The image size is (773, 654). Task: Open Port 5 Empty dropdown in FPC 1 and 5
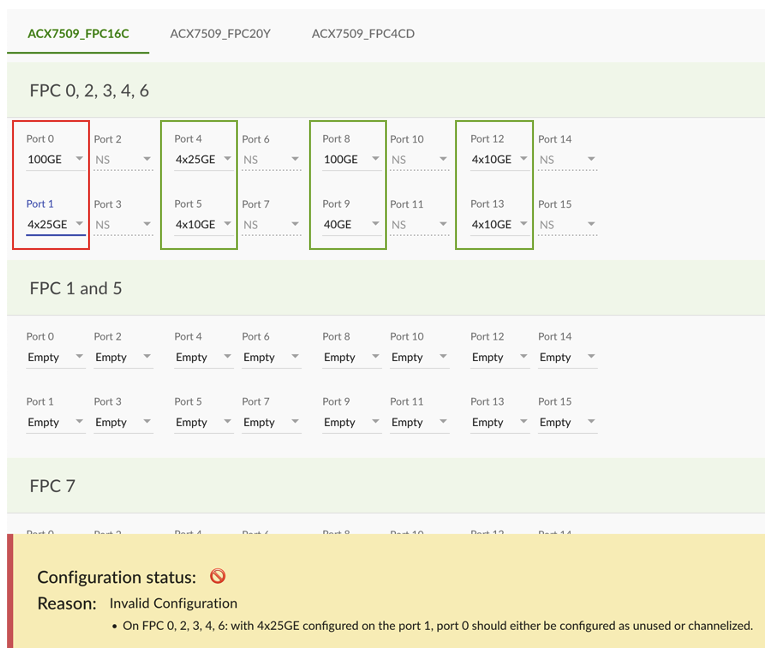(x=204, y=422)
